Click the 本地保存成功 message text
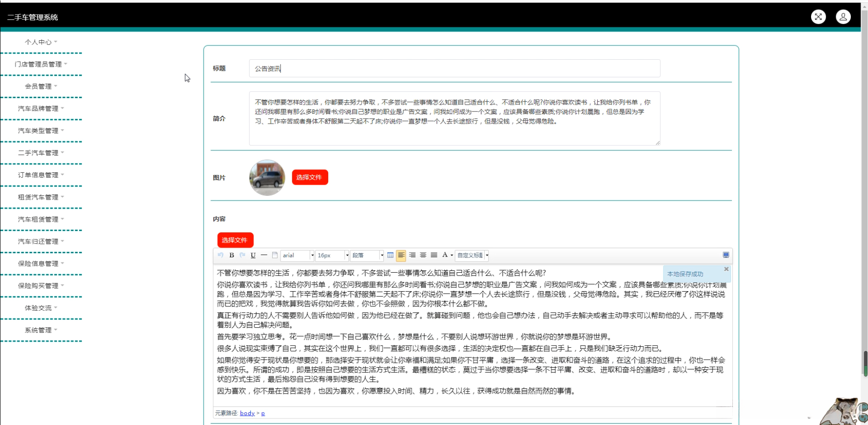This screenshot has width=868, height=425. (685, 274)
